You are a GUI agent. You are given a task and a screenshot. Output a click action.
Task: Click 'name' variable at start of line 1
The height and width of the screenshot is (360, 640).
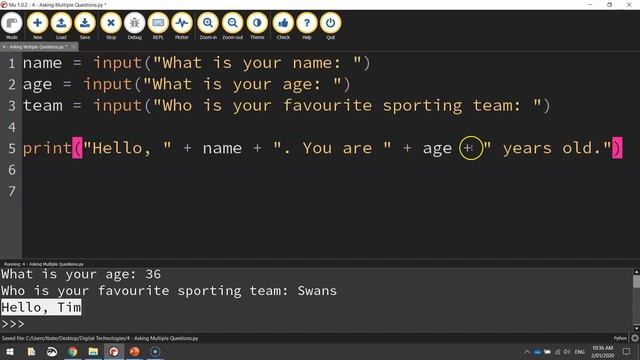tap(42, 63)
